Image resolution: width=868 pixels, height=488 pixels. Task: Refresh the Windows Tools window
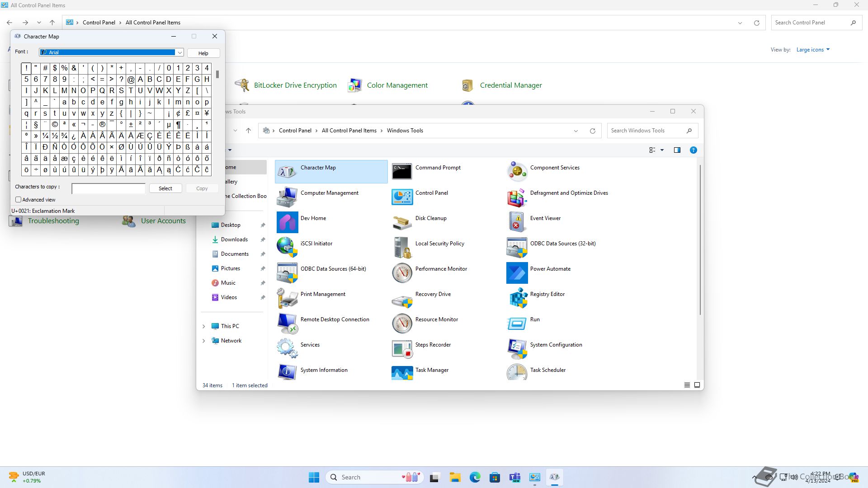[593, 131]
